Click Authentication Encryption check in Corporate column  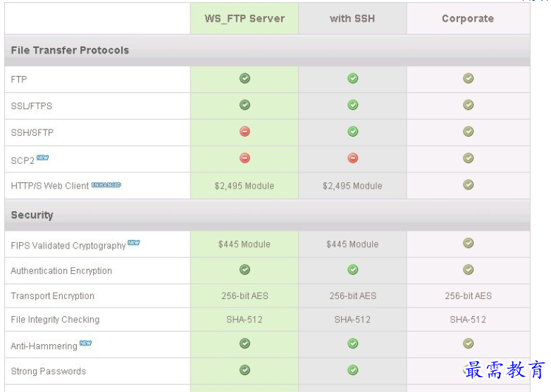point(468,270)
